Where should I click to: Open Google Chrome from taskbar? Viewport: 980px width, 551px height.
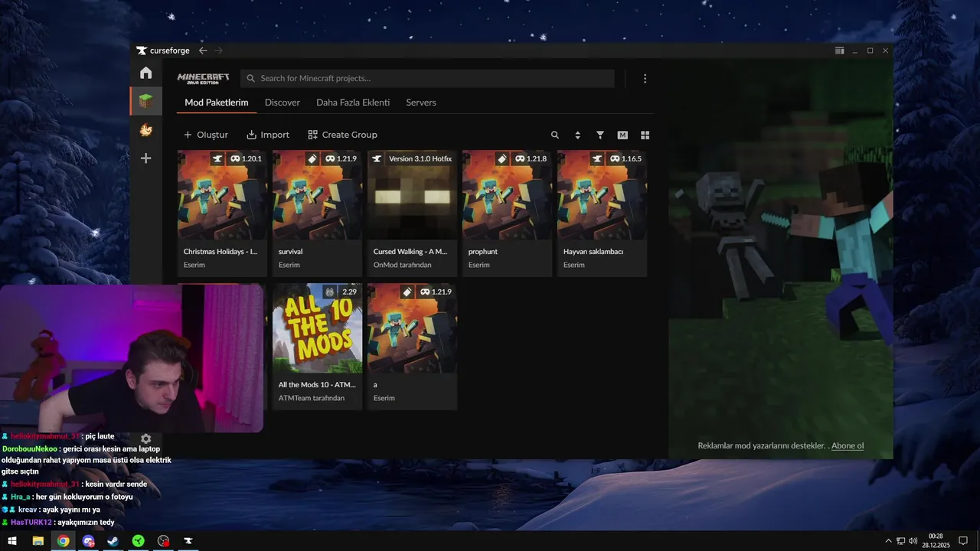coord(63,541)
